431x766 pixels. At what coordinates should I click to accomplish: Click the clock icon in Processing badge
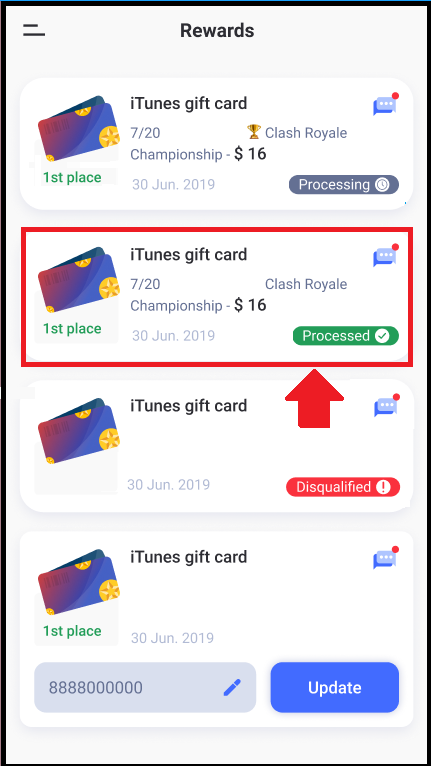click(382, 185)
